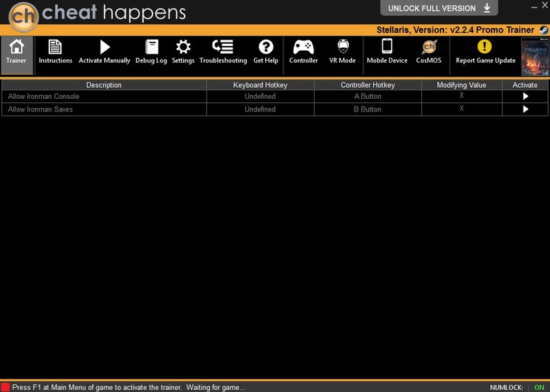Activate Allow Ironman Saves cheat
Viewport: 550px width, 392px height.
tap(526, 109)
